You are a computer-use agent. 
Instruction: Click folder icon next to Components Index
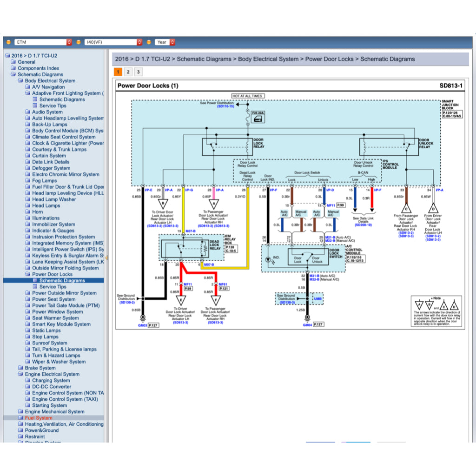(x=13, y=68)
